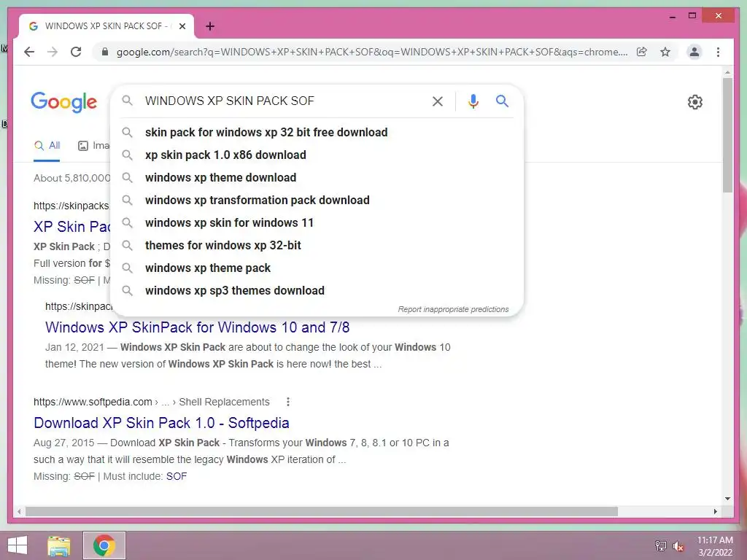This screenshot has height=560, width=747.
Task: Click horizontal scrollbar right arrow
Action: [x=715, y=511]
